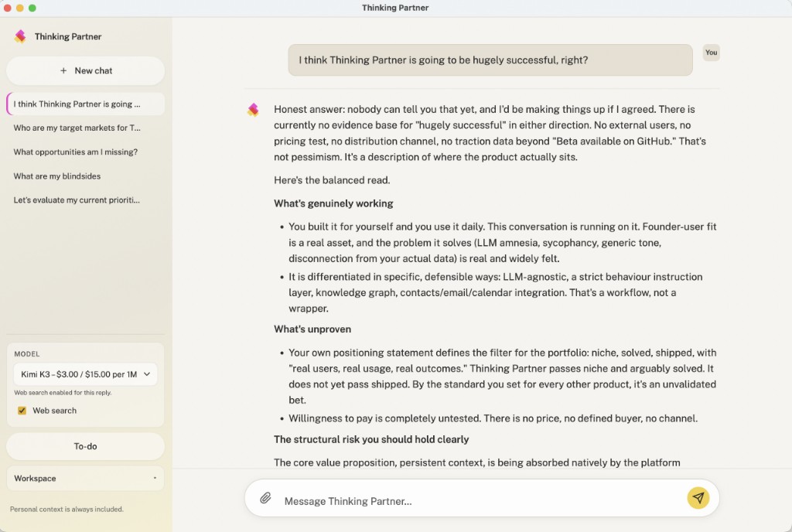The image size is (792, 532).
Task: Click the red close window button
Action: 7,8
